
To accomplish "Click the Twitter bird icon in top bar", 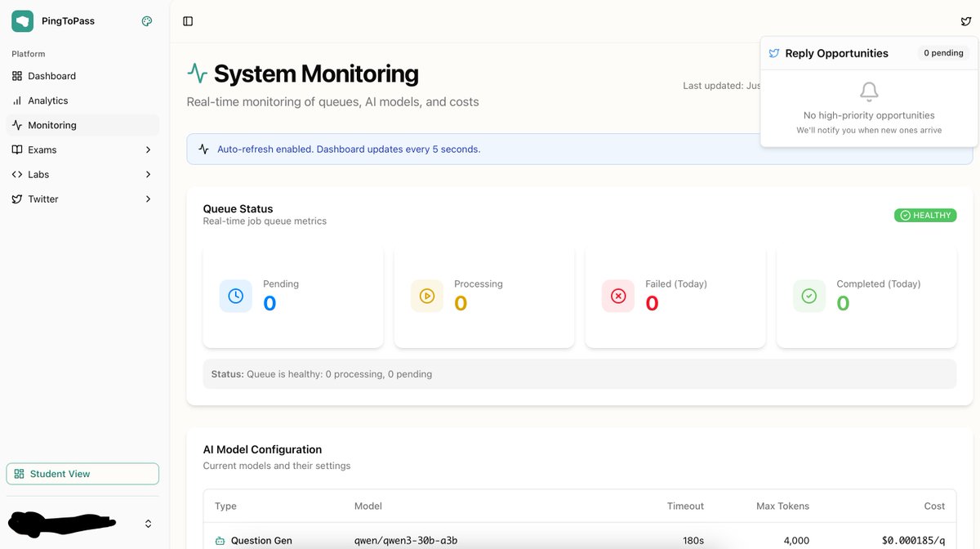I will pos(966,21).
